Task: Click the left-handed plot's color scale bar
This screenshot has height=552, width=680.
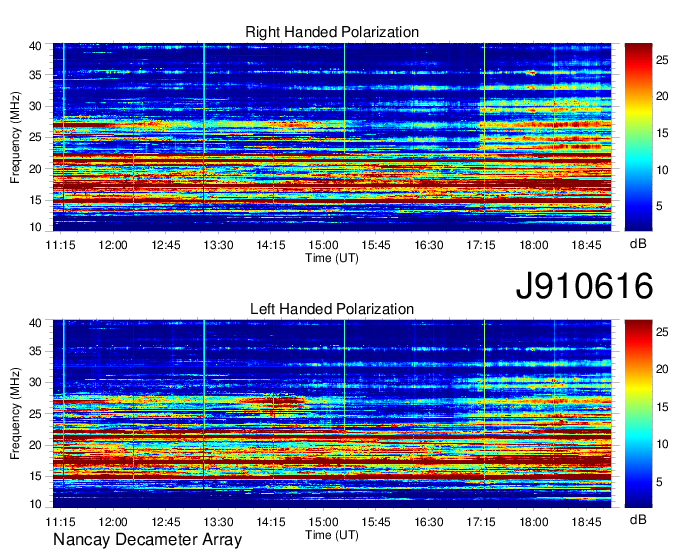Action: [x=638, y=413]
